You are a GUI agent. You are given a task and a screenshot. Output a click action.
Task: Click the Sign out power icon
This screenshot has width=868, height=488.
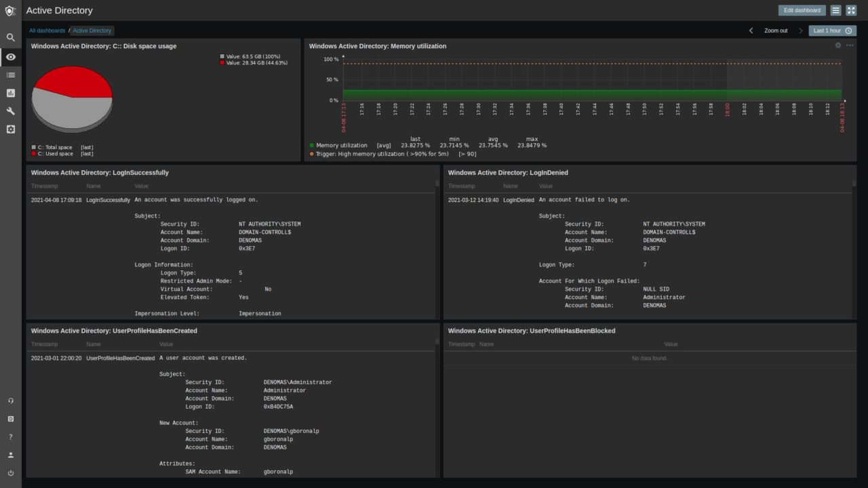pyautogui.click(x=10, y=473)
